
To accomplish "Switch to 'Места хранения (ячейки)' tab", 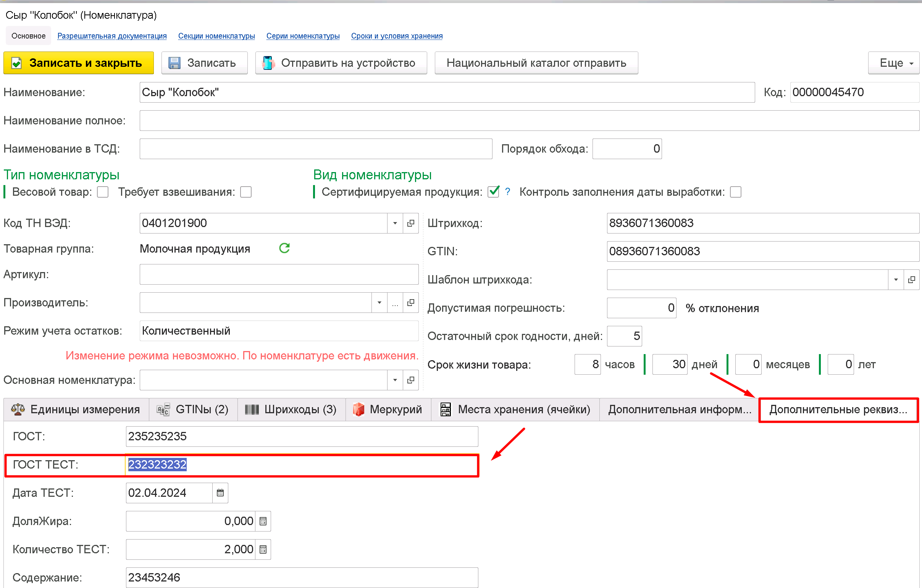I will 515,409.
